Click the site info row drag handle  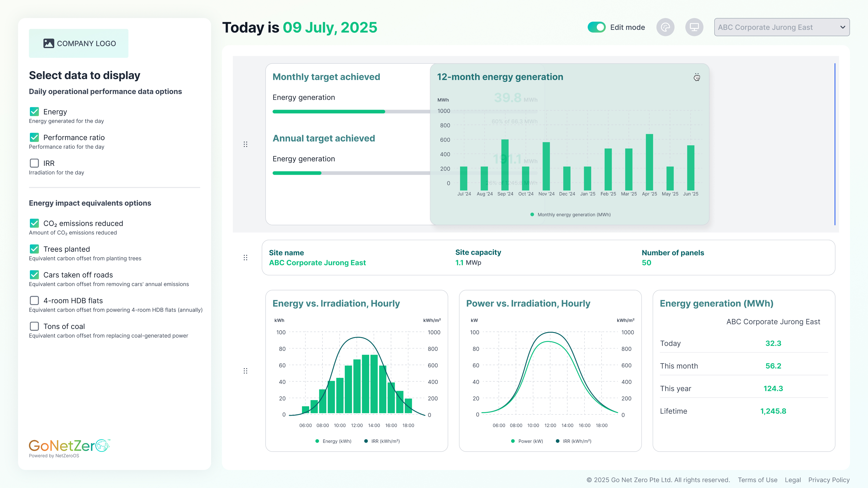(x=245, y=258)
